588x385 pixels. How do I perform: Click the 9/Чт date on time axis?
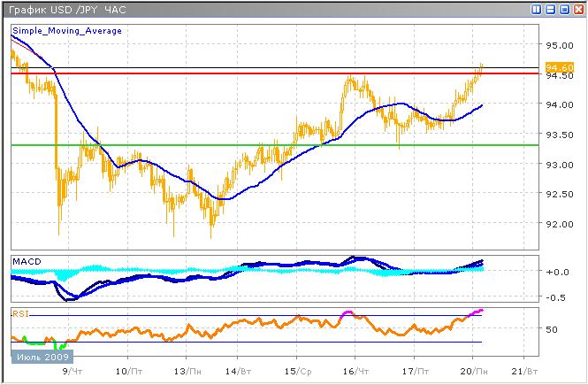77,372
